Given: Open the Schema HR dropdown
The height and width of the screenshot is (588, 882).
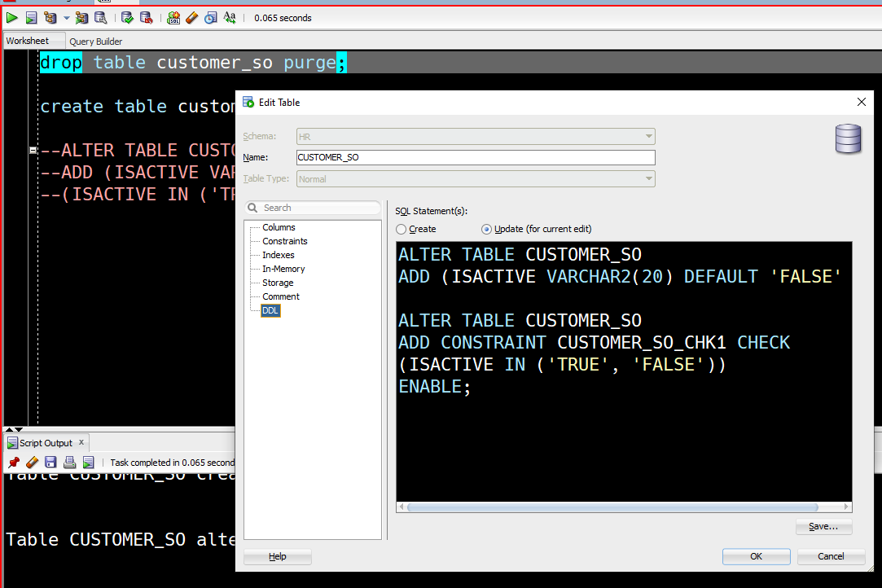Looking at the screenshot, I should (476, 136).
